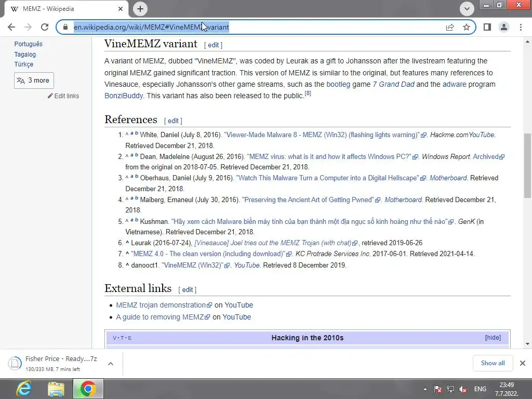The height and width of the screenshot is (399, 532).
Task: Expand the download item options chevron
Action: [111, 363]
